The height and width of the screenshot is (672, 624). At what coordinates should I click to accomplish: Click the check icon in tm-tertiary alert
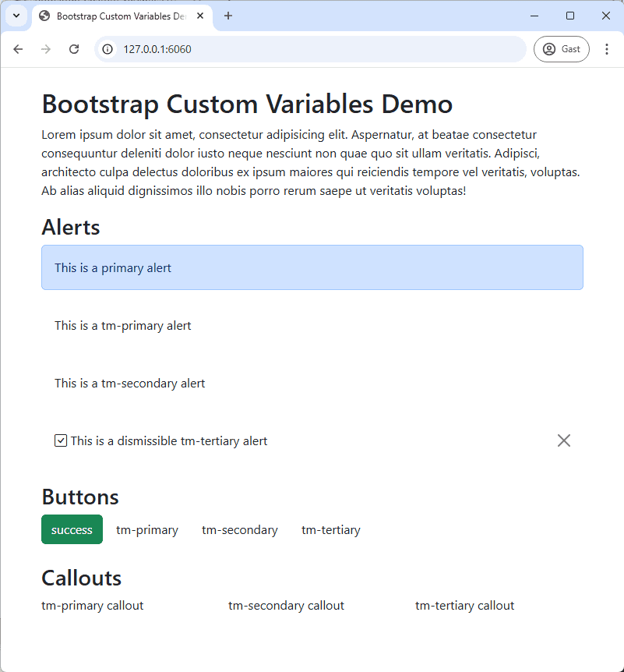point(61,440)
